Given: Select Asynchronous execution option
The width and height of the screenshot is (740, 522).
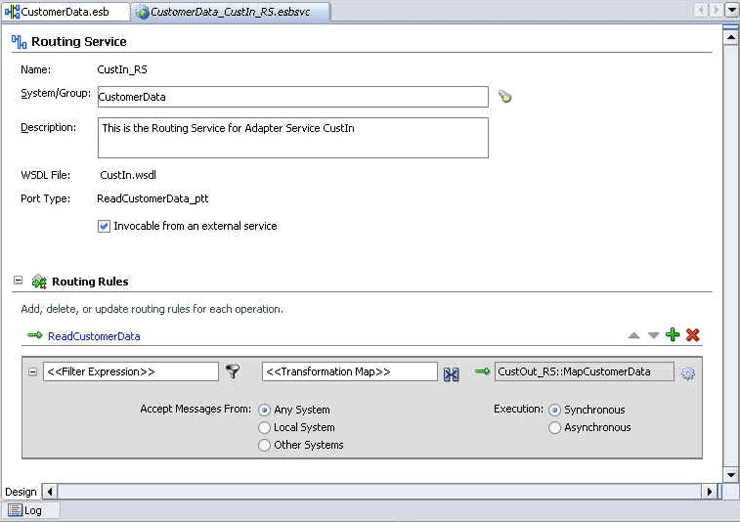Looking at the screenshot, I should (555, 428).
